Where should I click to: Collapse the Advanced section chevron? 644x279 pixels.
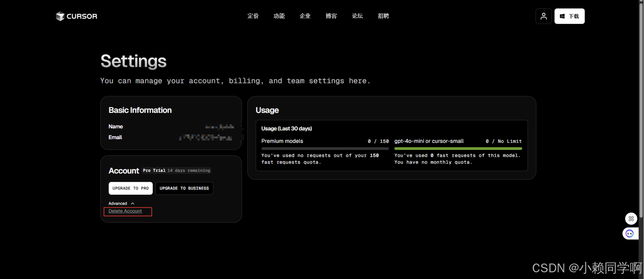(x=133, y=203)
